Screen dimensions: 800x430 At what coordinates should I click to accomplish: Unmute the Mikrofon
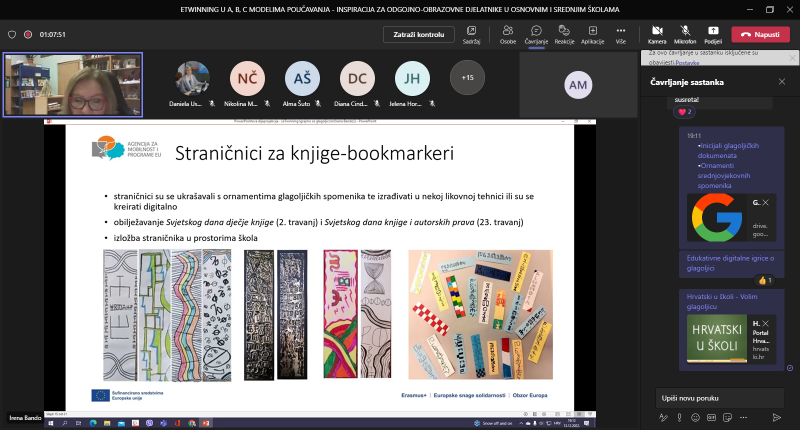click(x=685, y=31)
